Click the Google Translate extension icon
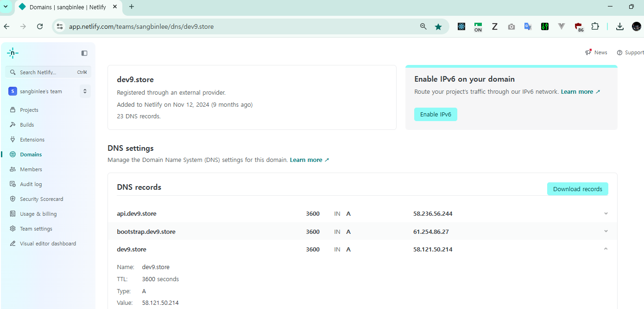The width and height of the screenshot is (644, 309). 528,27
